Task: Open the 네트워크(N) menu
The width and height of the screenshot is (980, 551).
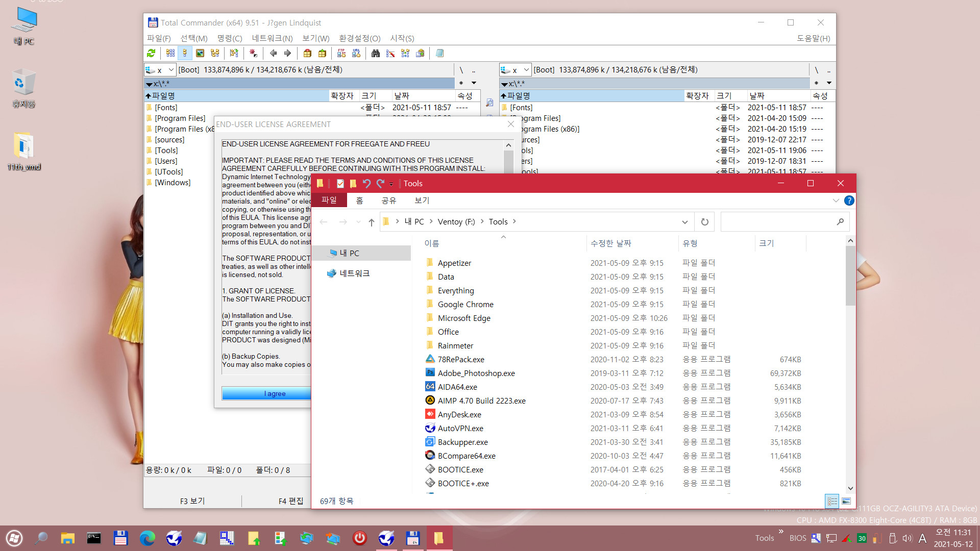Action: pos(272,38)
